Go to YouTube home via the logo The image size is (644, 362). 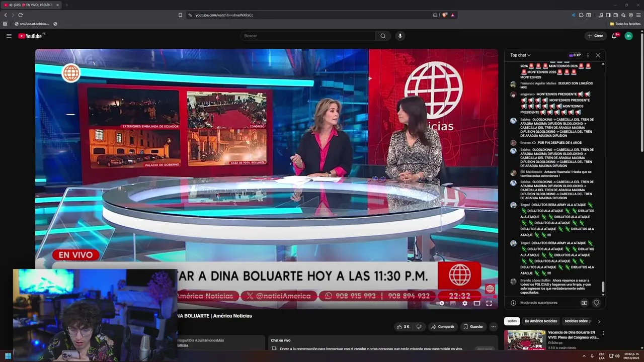pyautogui.click(x=30, y=36)
